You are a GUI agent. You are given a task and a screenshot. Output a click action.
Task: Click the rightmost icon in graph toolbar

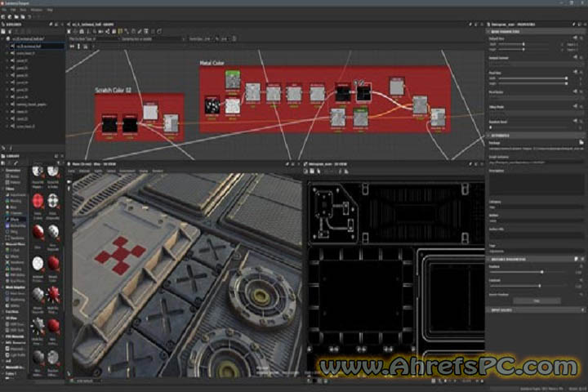point(159,32)
